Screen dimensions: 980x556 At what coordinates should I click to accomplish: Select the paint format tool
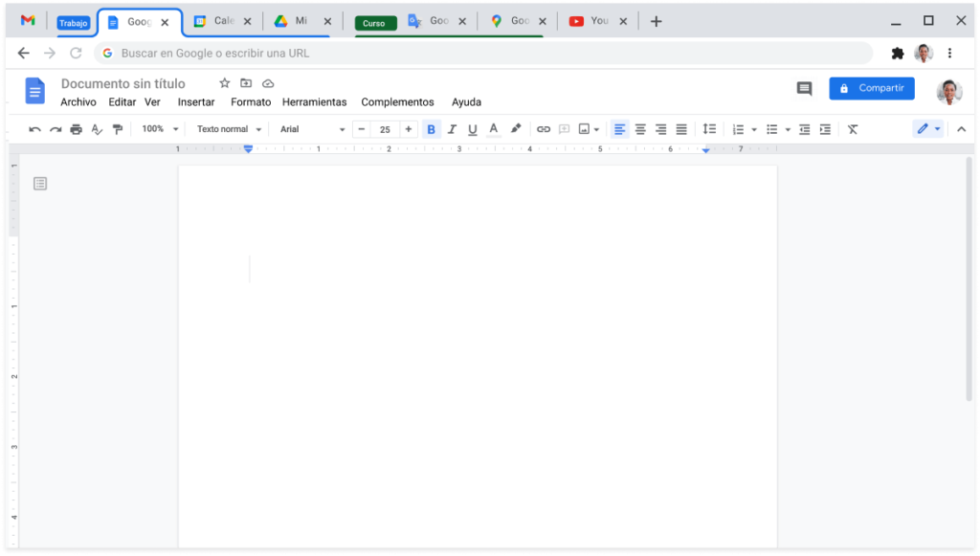point(117,128)
